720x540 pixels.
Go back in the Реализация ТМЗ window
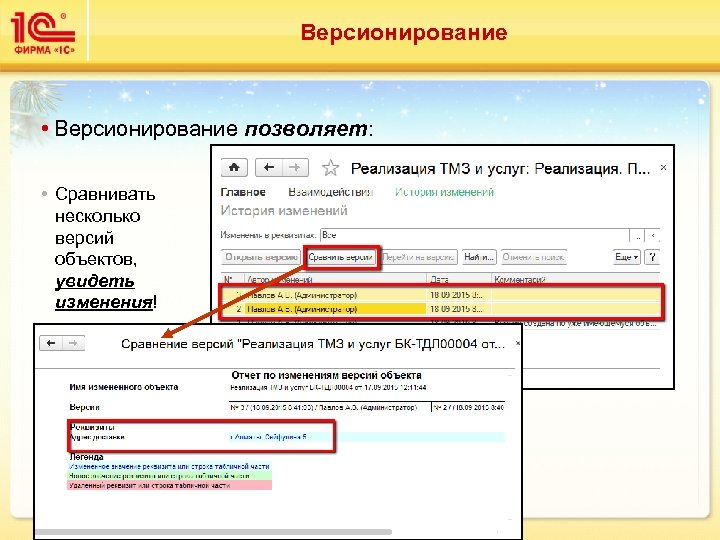pos(269,168)
